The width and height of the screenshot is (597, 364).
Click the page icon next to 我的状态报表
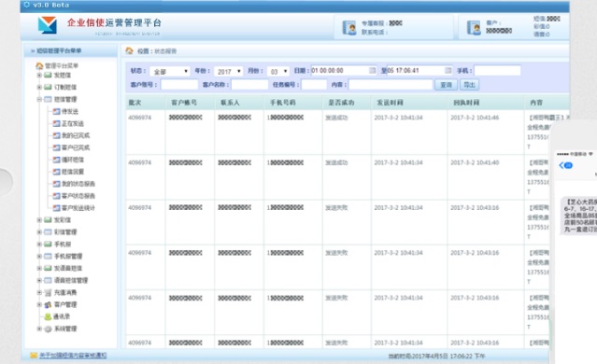coord(56,184)
